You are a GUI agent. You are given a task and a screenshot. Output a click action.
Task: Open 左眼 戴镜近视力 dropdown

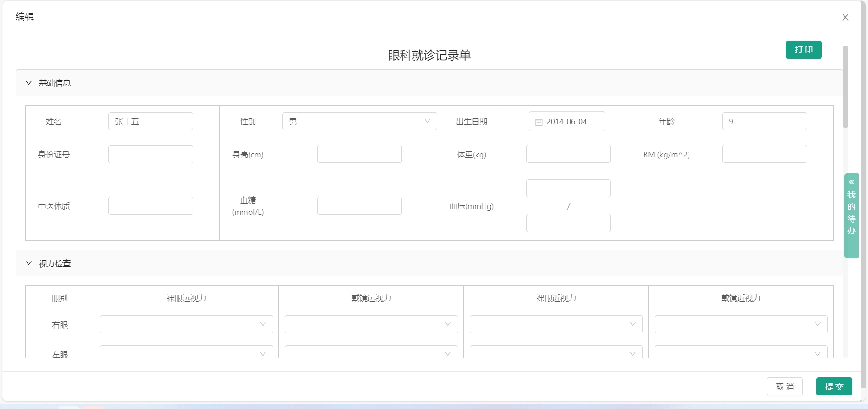pyautogui.click(x=741, y=352)
